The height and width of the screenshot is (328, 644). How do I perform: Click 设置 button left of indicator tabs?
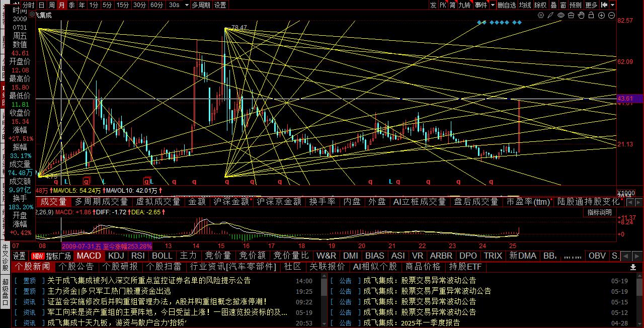[x=19, y=256]
